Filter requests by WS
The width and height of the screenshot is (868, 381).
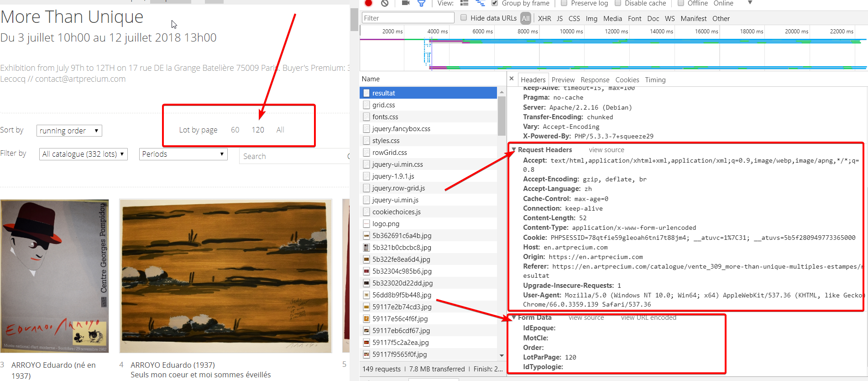pyautogui.click(x=669, y=19)
